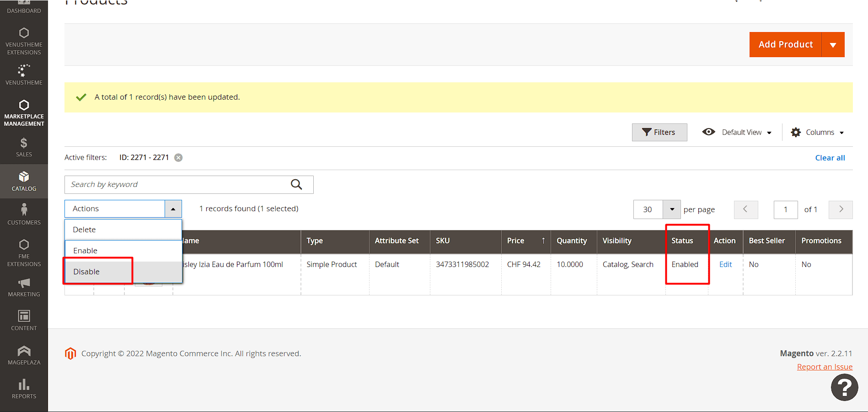Screen dimensions: 868x412
Task: Open the Default View dropdown
Action: point(737,132)
